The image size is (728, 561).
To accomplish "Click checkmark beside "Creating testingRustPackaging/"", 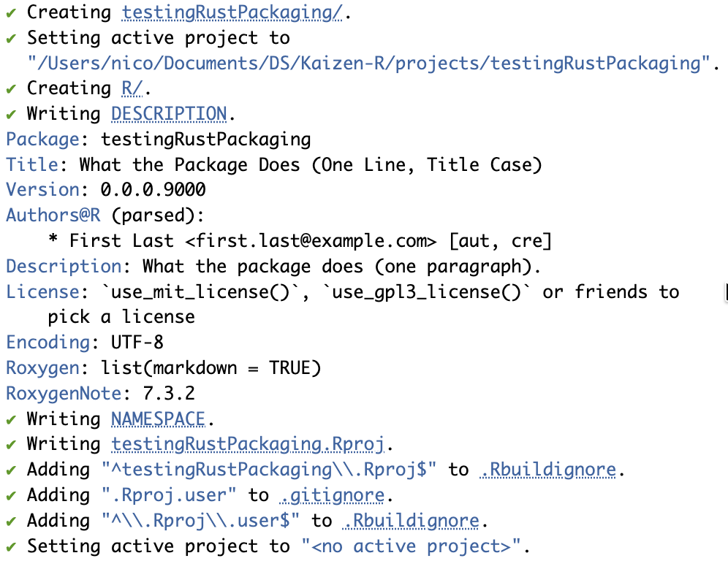I will 11,12.
